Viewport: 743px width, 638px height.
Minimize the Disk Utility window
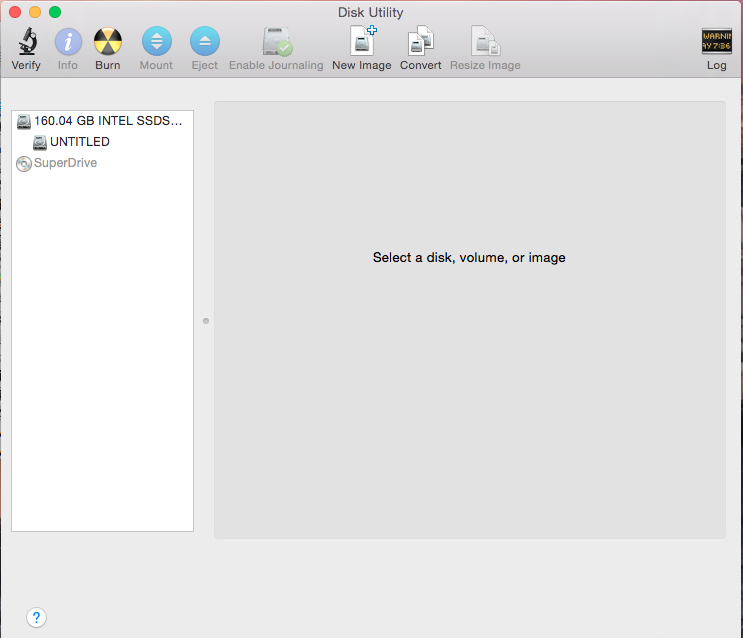35,12
